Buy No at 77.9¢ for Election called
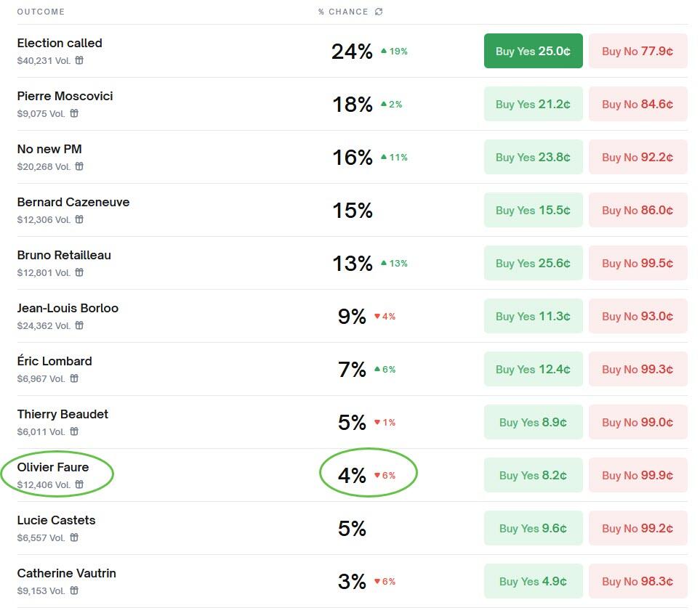 [x=637, y=51]
